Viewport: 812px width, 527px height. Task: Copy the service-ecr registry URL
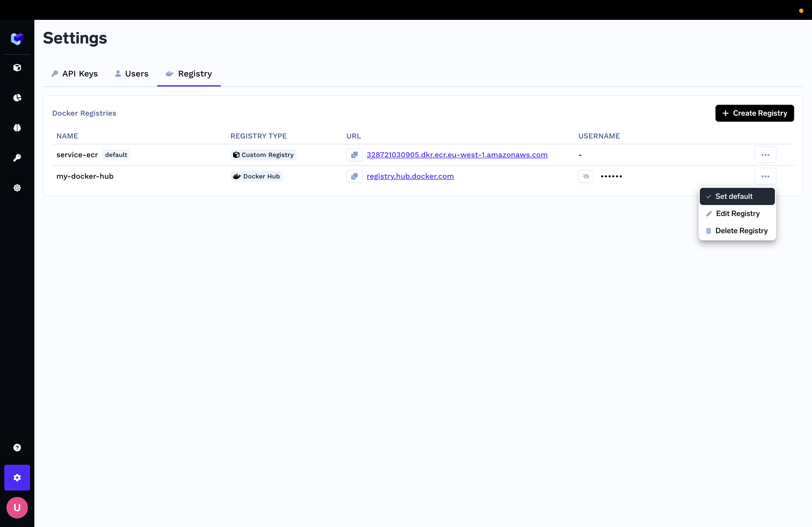354,155
